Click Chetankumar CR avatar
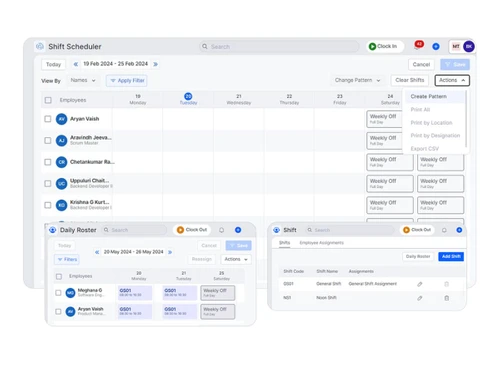The image size is (500, 375). (61, 162)
